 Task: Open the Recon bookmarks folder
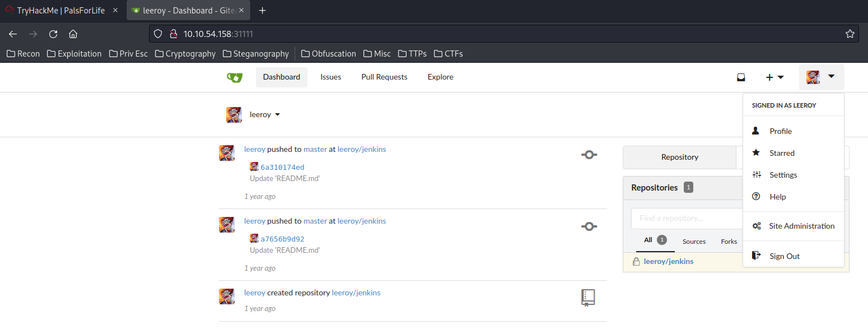23,54
